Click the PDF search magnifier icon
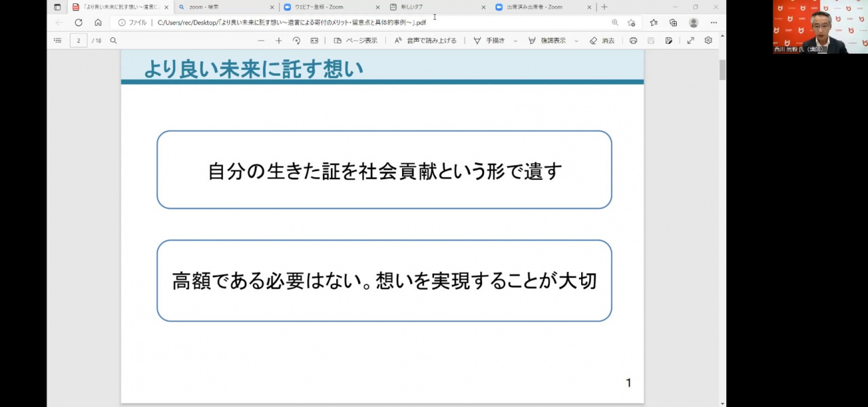 coord(113,41)
